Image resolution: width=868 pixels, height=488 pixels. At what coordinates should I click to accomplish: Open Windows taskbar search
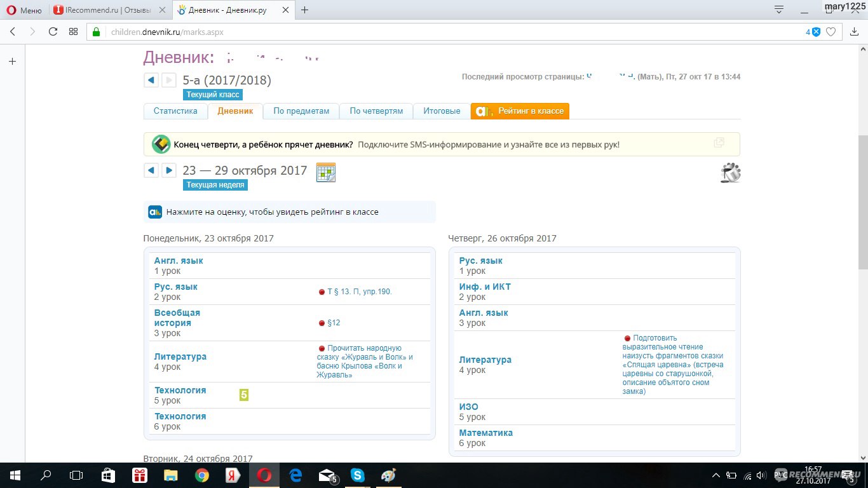tap(46, 475)
